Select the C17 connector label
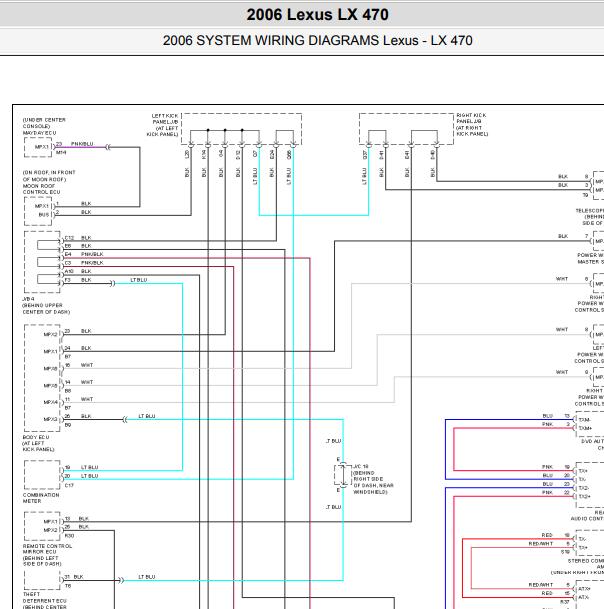Image resolution: width=604 pixels, height=609 pixels. pyautogui.click(x=69, y=485)
